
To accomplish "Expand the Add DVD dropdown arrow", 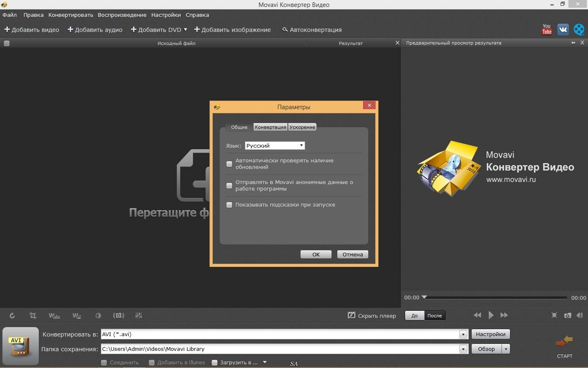I will 185,29.
